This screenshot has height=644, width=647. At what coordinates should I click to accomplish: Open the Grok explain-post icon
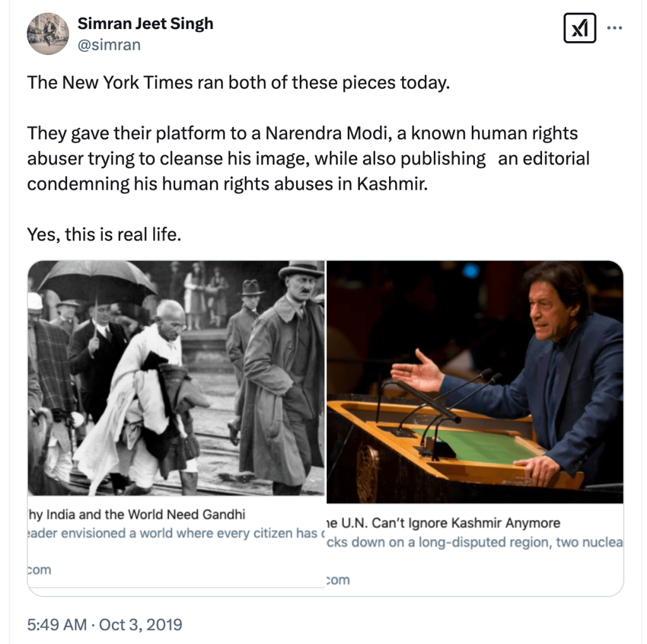coord(579,28)
